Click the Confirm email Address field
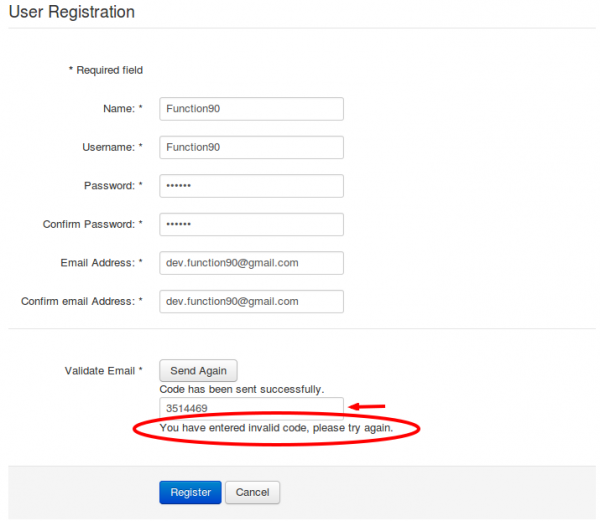The height and width of the screenshot is (521, 600). 251,301
